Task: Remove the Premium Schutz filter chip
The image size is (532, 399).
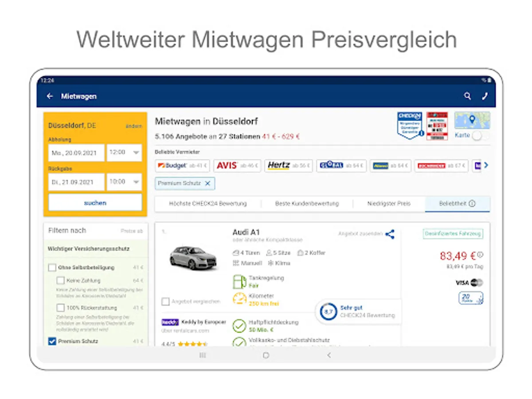Action: pos(207,183)
